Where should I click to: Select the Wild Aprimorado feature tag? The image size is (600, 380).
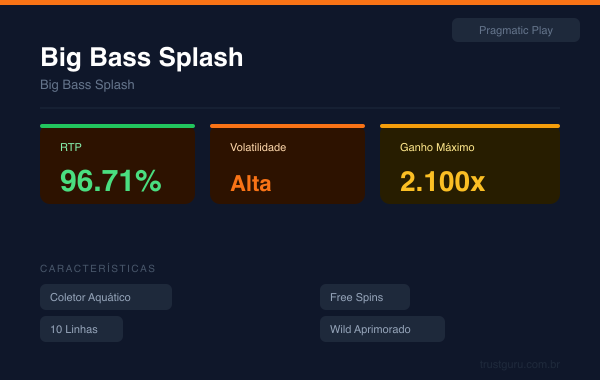382,329
